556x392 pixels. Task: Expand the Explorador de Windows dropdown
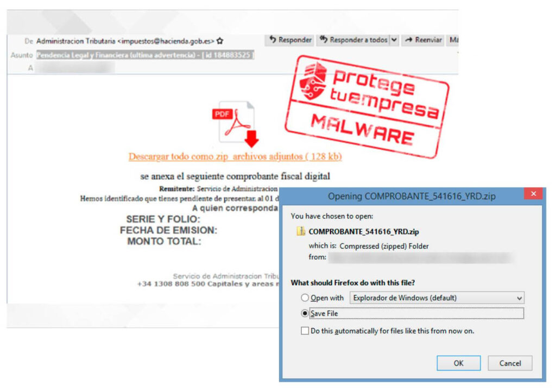point(437,298)
